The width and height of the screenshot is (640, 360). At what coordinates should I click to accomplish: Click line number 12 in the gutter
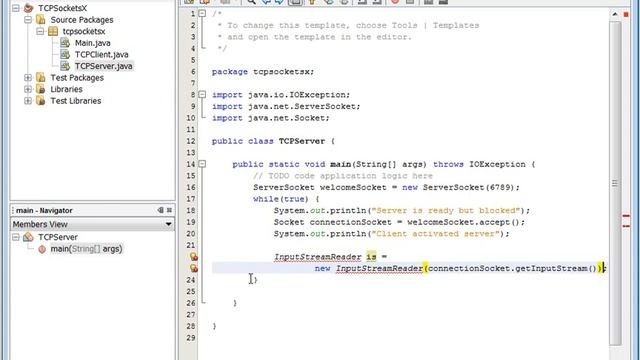point(191,141)
